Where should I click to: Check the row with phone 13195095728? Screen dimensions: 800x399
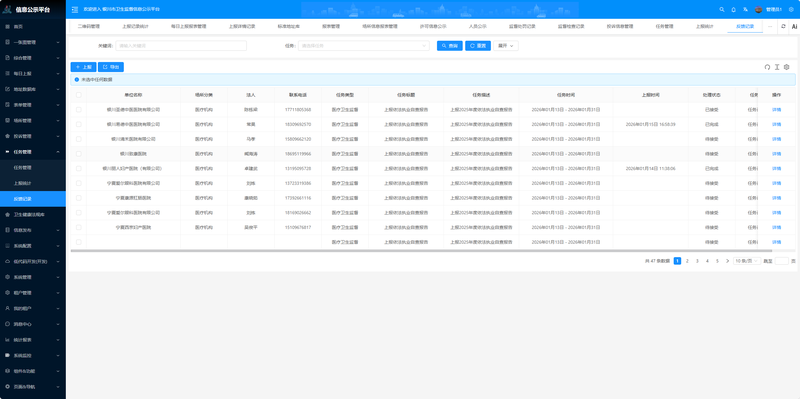click(x=79, y=168)
